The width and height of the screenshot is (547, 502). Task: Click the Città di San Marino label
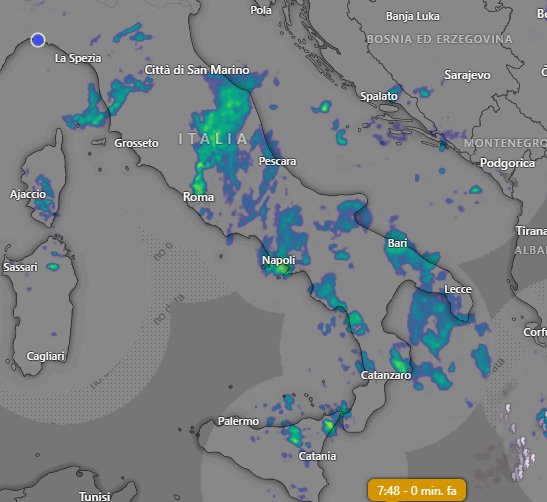[197, 70]
